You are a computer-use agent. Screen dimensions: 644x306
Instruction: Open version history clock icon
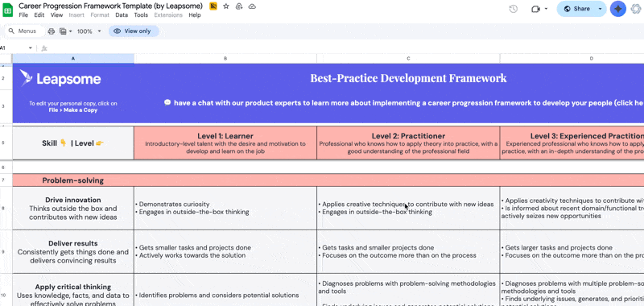[x=513, y=9]
